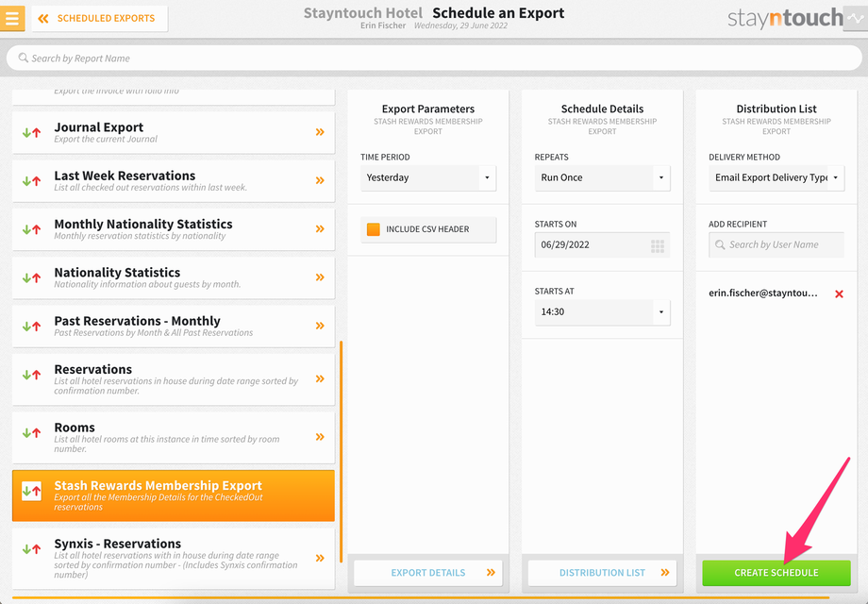Select Past Reservations - Monthly export
Image resolution: width=868 pixels, height=604 pixels.
pyautogui.click(x=174, y=327)
